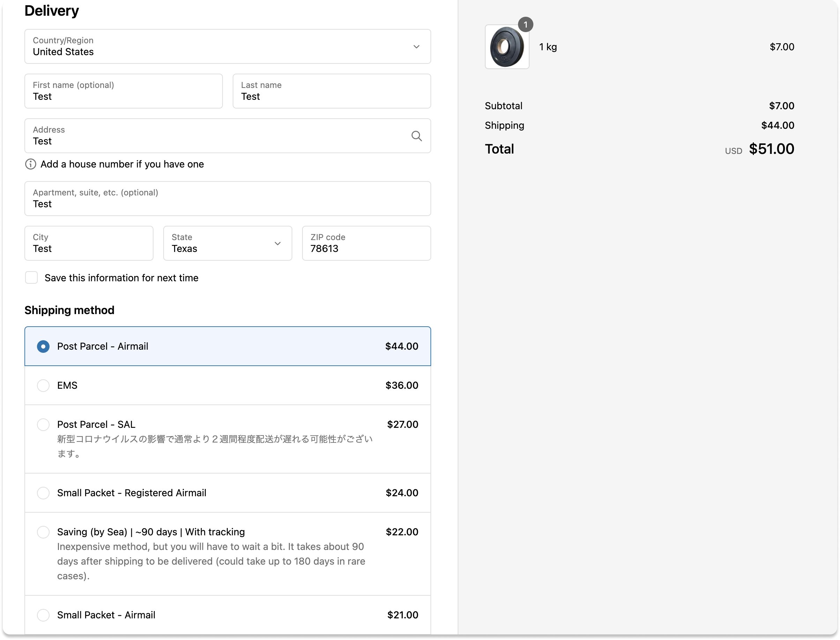This screenshot has width=840, height=640.
Task: Click the Country/Region chevron arrow
Action: pos(416,47)
